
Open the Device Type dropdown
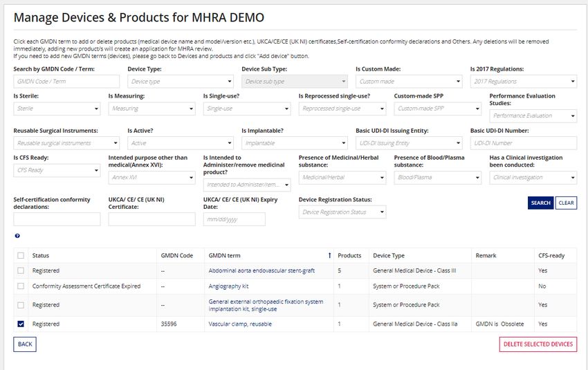click(181, 82)
